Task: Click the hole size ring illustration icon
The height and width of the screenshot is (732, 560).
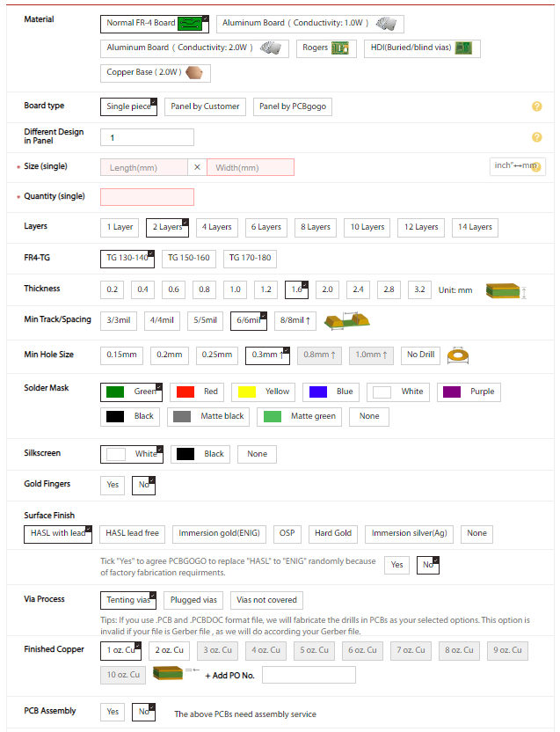Action: pyautogui.click(x=458, y=355)
